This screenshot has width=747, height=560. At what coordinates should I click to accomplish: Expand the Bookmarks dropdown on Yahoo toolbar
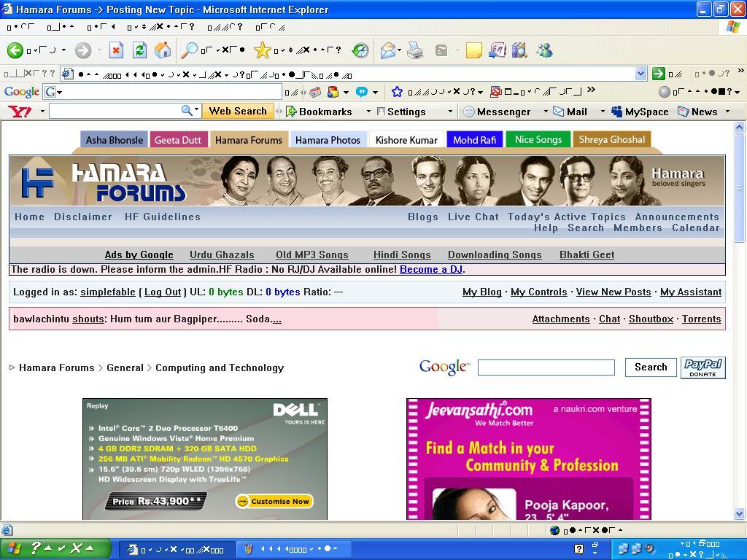coord(368,112)
